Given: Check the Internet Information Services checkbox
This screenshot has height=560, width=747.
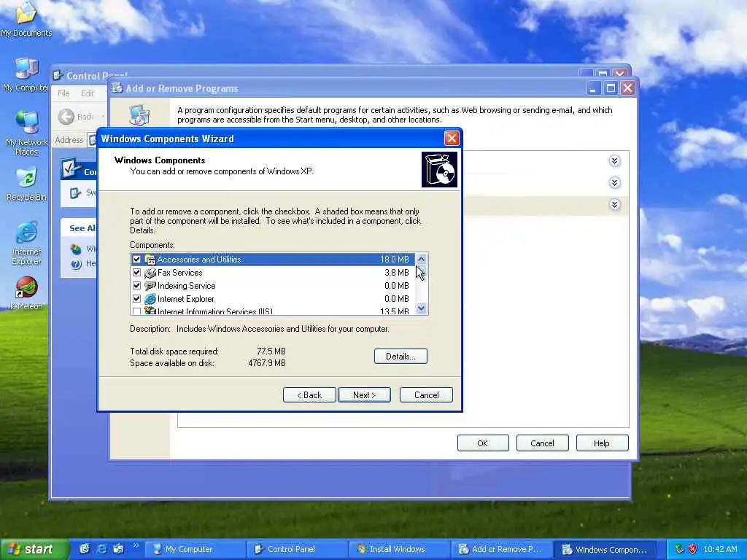Looking at the screenshot, I should click(136, 311).
